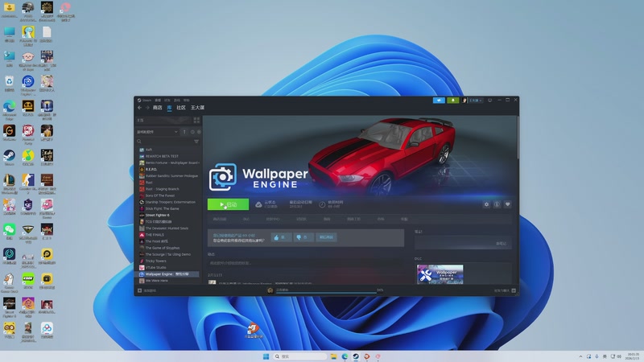The height and width of the screenshot is (362, 644).
Task: Click the taskbar search box
Action: 300,356
